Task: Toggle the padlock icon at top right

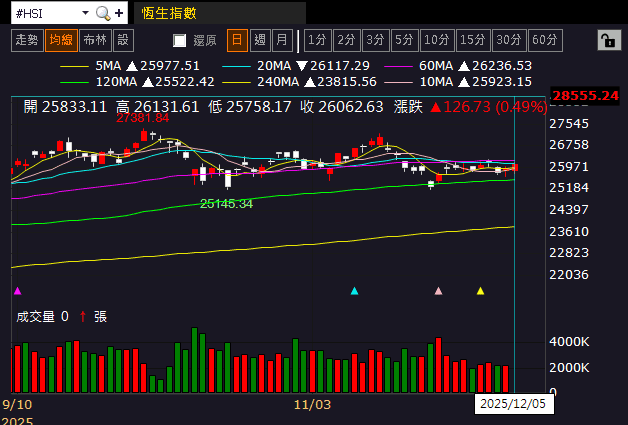Action: [x=607, y=40]
